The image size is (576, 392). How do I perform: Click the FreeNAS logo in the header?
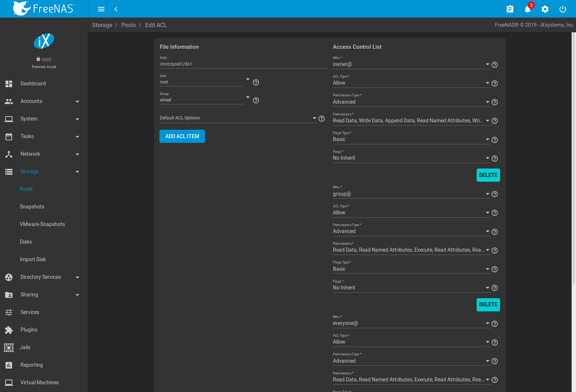[44, 8]
